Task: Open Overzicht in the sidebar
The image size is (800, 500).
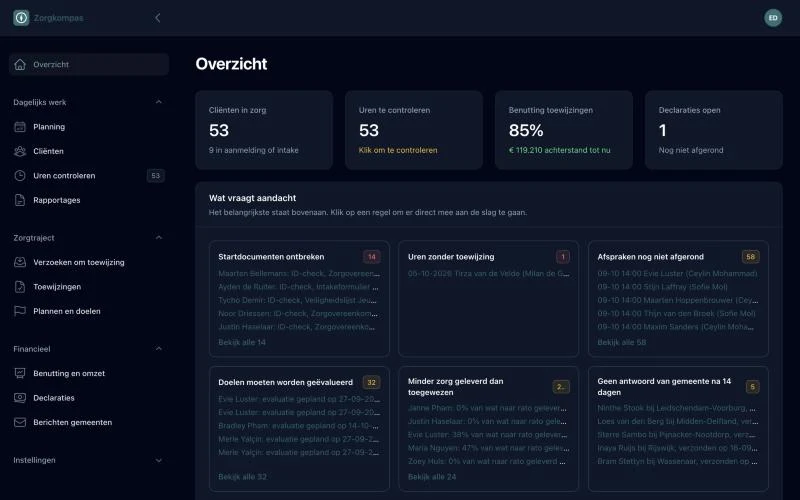Action: point(89,64)
